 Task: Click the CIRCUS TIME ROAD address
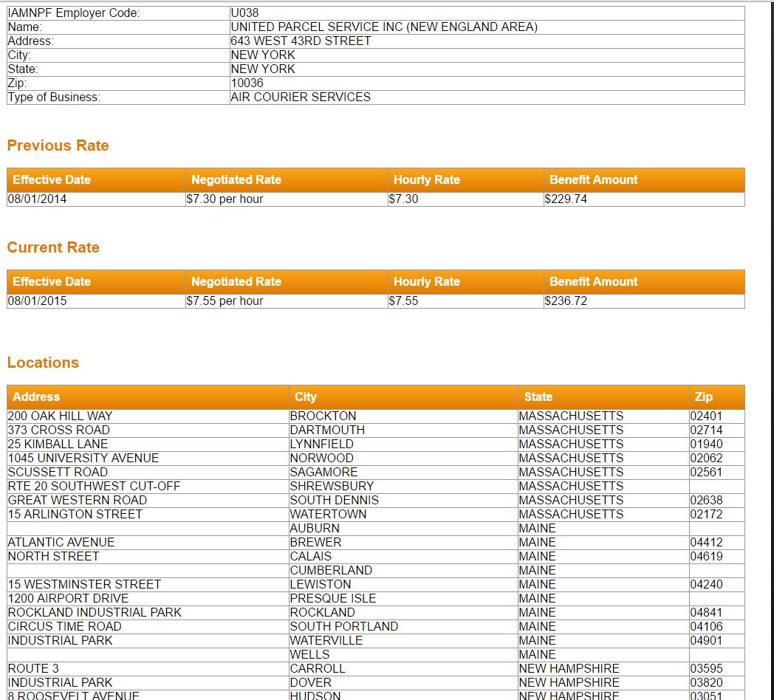65,626
